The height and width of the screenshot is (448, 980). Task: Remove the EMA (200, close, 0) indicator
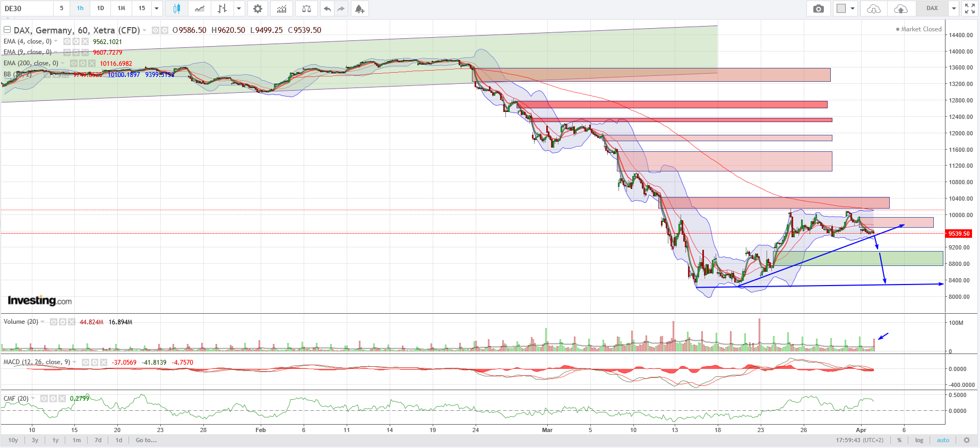pyautogui.click(x=91, y=63)
